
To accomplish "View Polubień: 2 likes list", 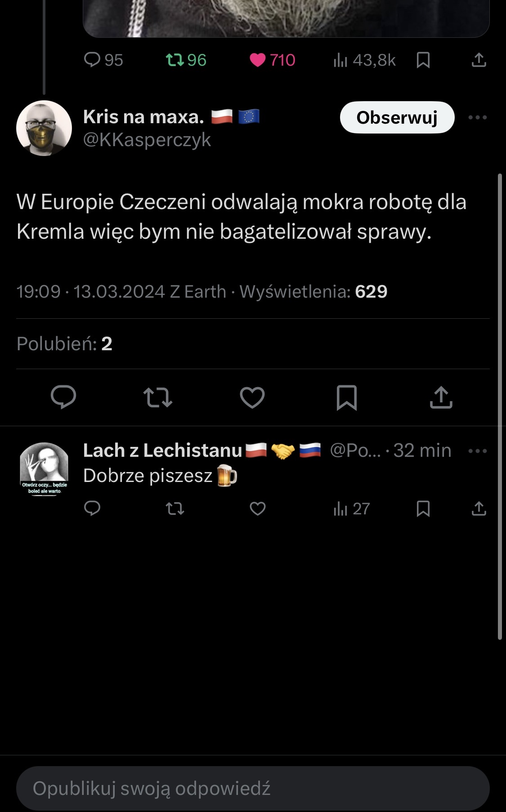I will [64, 344].
